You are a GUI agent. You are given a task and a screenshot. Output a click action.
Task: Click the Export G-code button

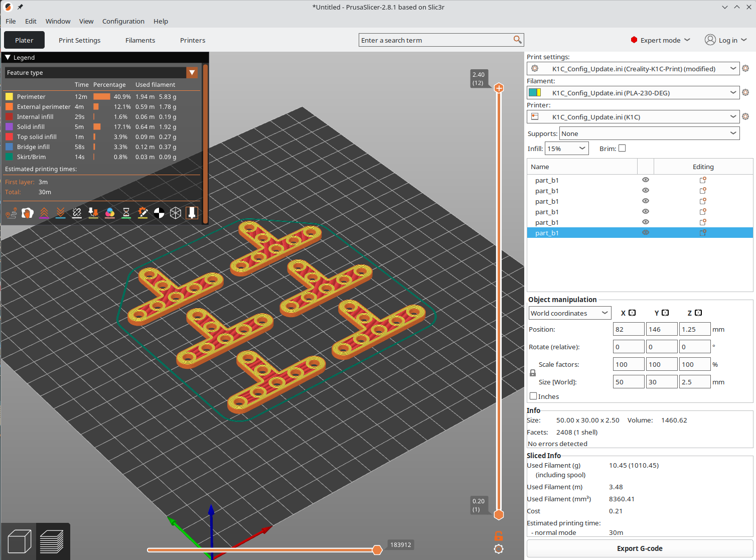(640, 548)
